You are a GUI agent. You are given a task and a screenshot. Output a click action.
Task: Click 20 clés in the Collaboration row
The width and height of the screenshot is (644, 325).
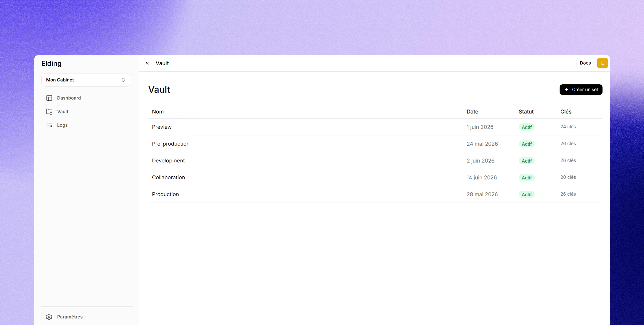568,177
